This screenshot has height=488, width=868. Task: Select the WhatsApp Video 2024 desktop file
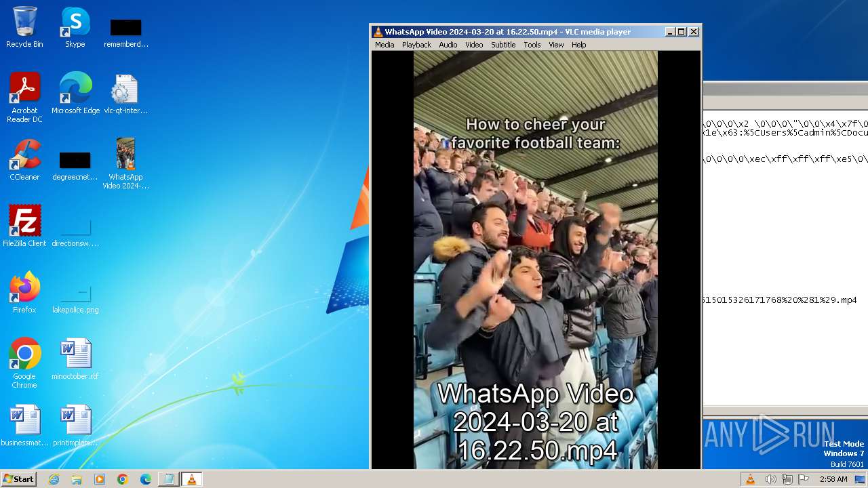(126, 164)
